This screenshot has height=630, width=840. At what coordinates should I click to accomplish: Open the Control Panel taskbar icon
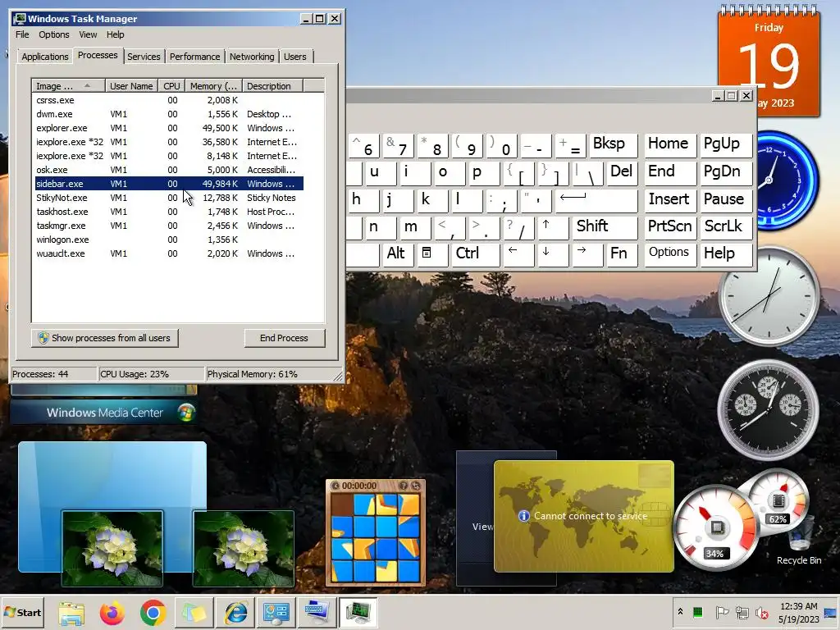[276, 613]
